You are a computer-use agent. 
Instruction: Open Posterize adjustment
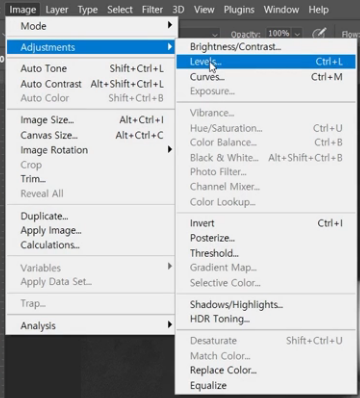[266, 238]
